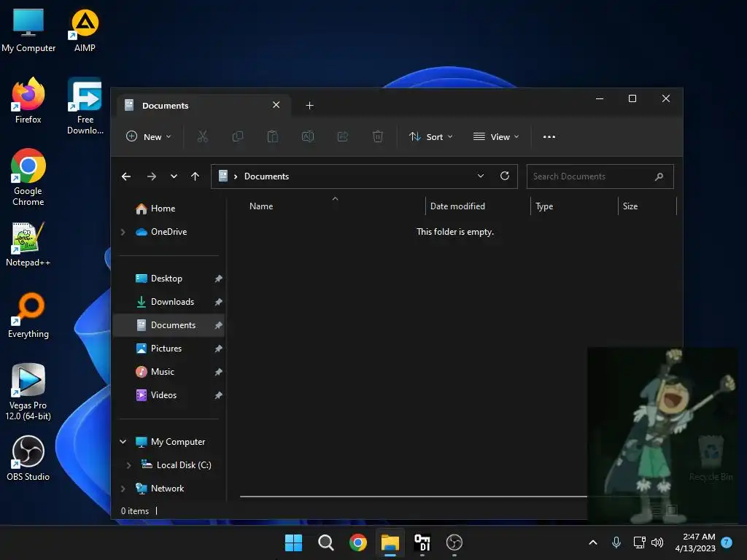
Task: Expand the OneDrive tree node
Action: click(123, 232)
